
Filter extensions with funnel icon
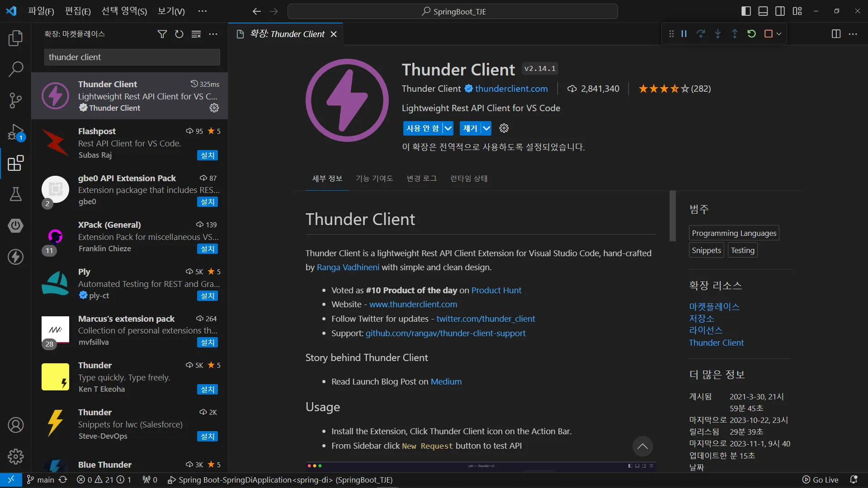point(162,34)
